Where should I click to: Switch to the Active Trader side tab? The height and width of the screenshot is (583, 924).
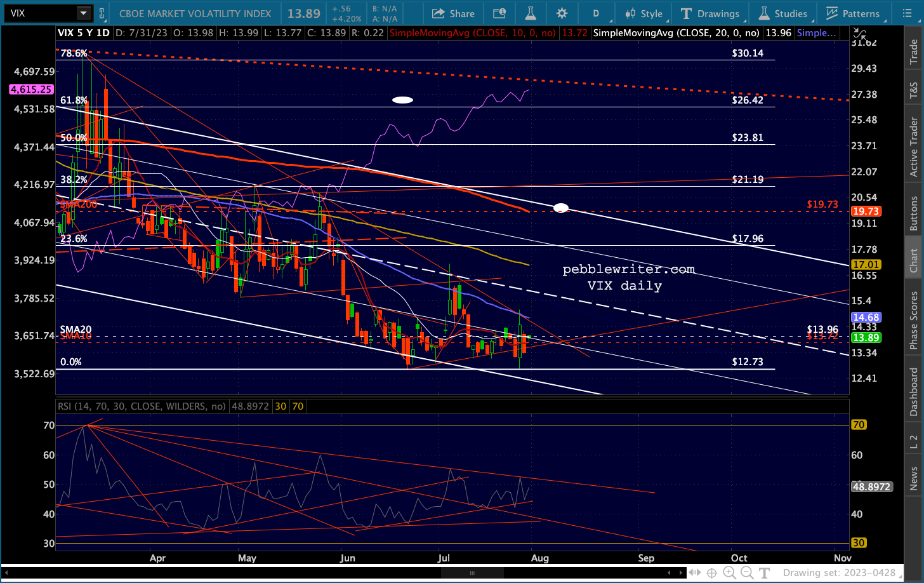(914, 147)
